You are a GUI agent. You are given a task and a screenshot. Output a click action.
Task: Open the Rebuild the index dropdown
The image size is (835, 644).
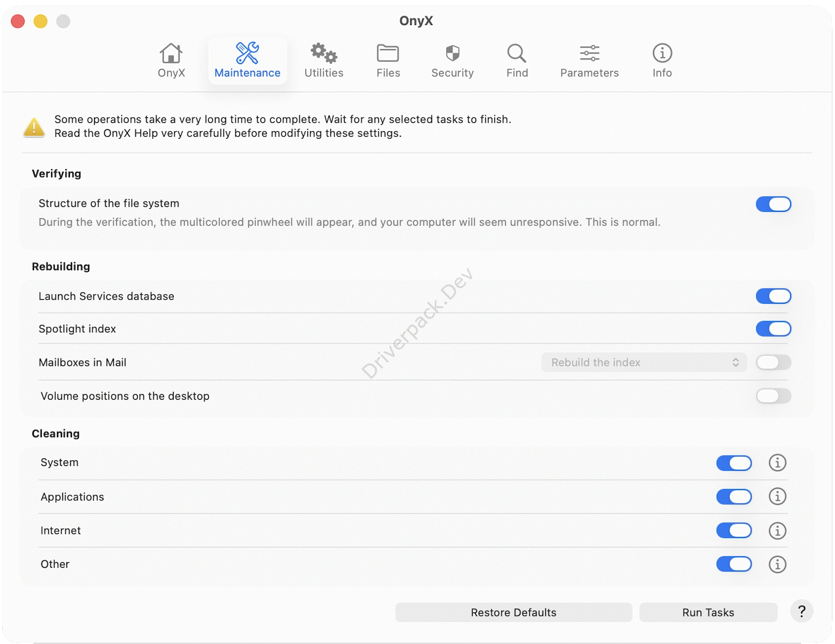[644, 363]
